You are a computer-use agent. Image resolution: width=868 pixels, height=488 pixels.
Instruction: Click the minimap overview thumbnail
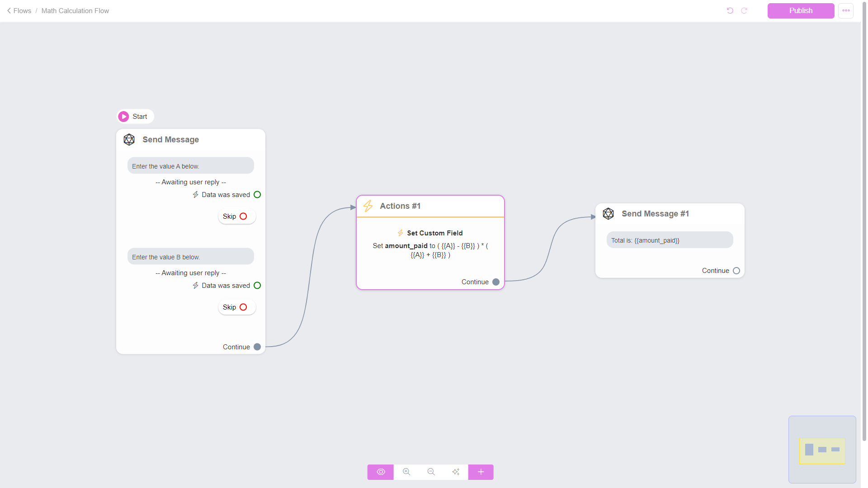822,450
